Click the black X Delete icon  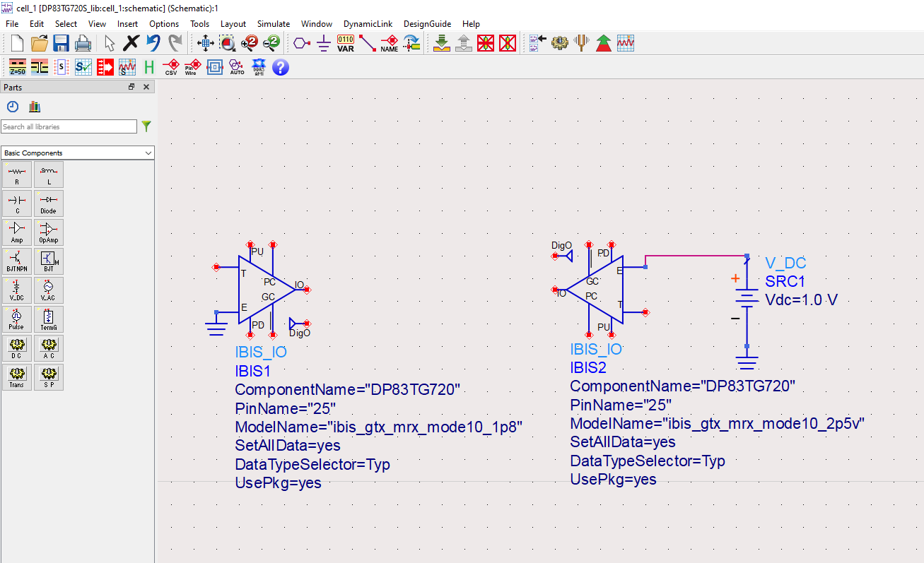tap(131, 43)
